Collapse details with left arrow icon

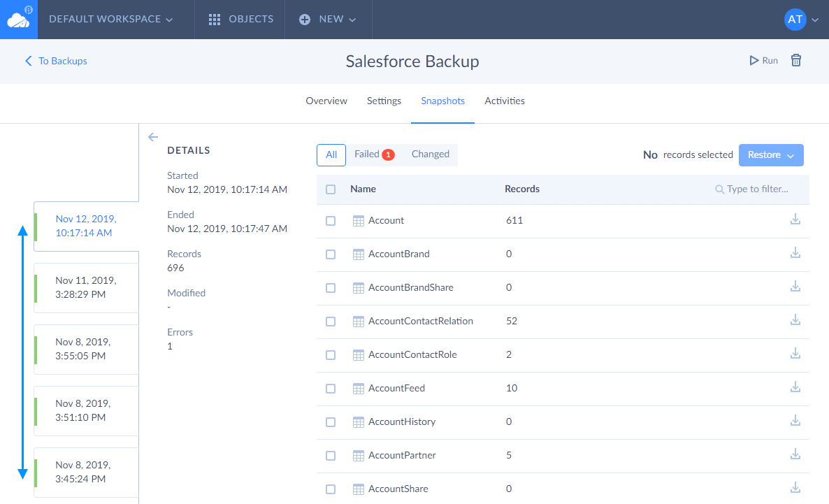[153, 137]
